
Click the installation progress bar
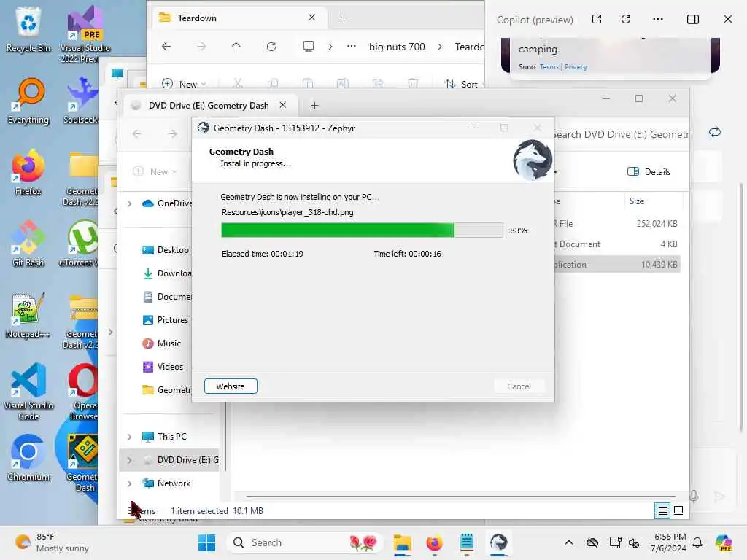tap(362, 230)
